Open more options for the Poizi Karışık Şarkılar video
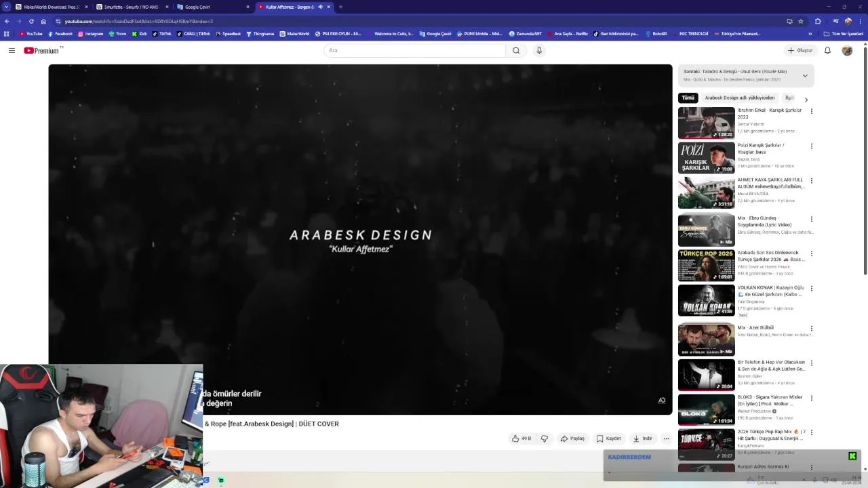The image size is (868, 488). click(x=811, y=146)
